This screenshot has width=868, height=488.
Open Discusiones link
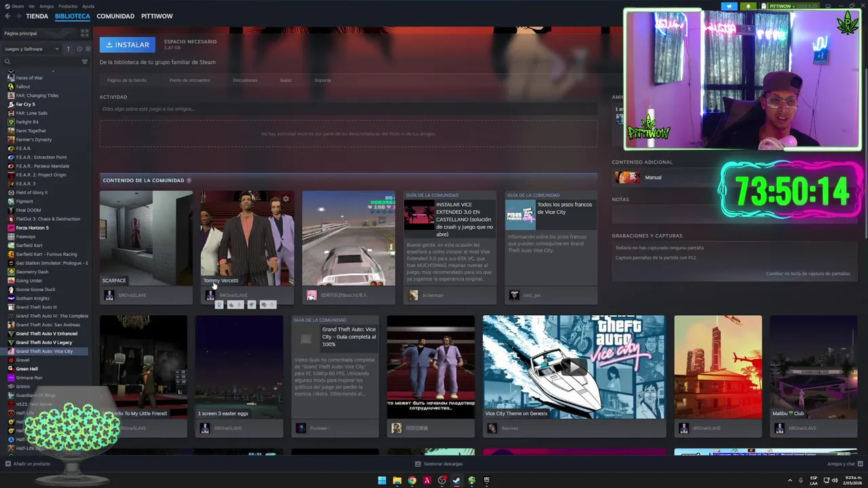click(x=245, y=80)
